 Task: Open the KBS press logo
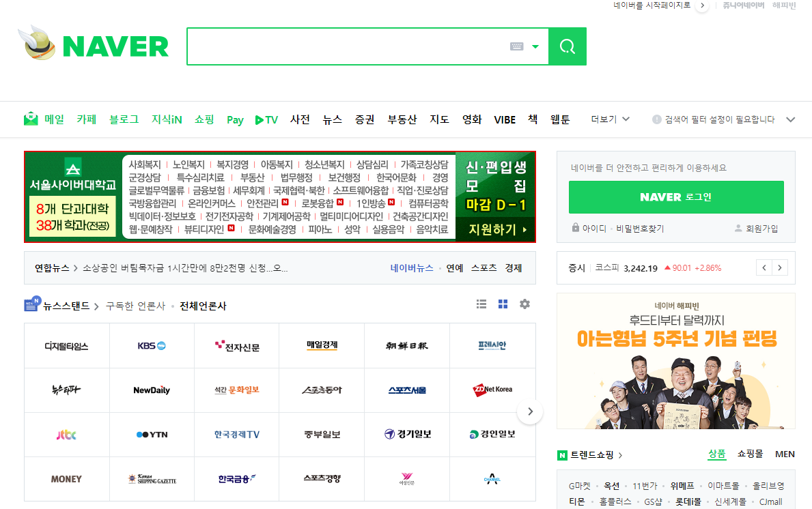click(152, 345)
